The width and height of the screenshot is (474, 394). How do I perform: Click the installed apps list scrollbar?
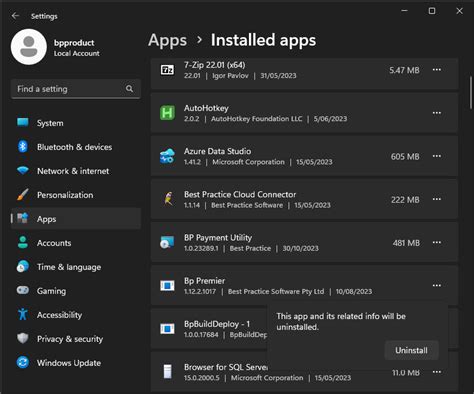(x=471, y=93)
